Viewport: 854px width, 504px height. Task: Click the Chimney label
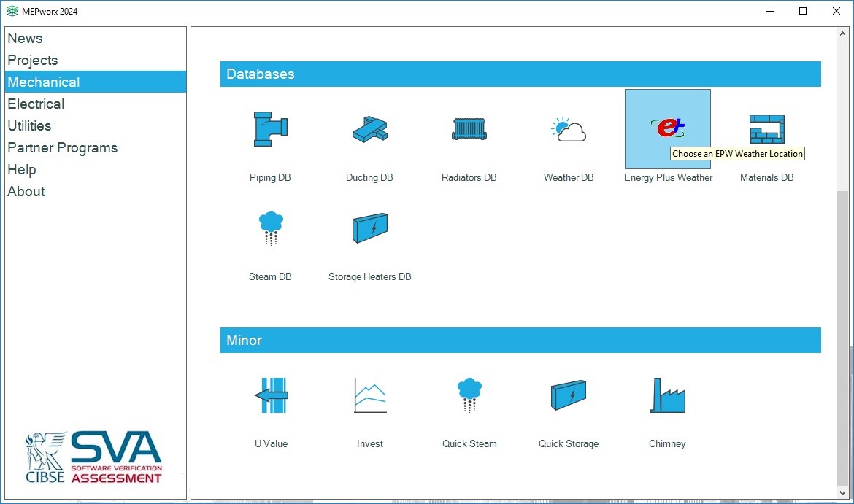(667, 443)
